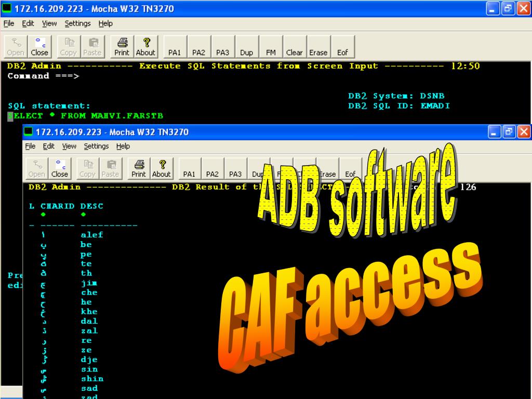This screenshot has height=399, width=532.
Task: Open Edit menu in the front window
Action: coord(49,146)
